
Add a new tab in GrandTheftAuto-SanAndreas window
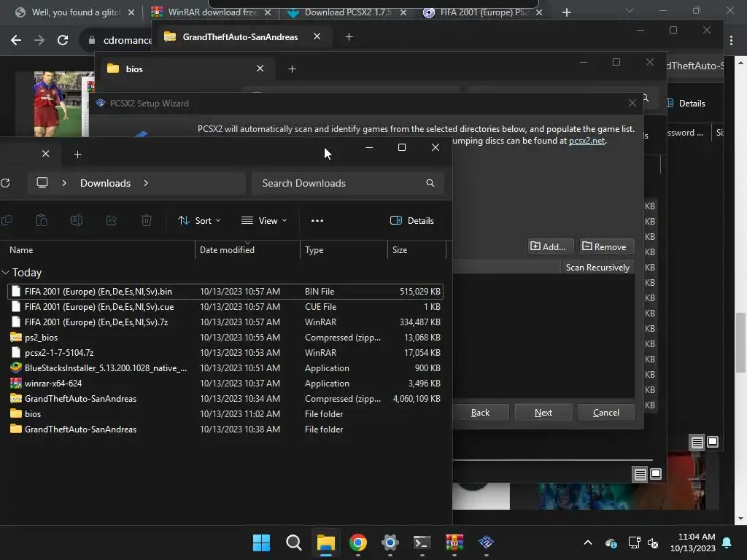pos(349,36)
